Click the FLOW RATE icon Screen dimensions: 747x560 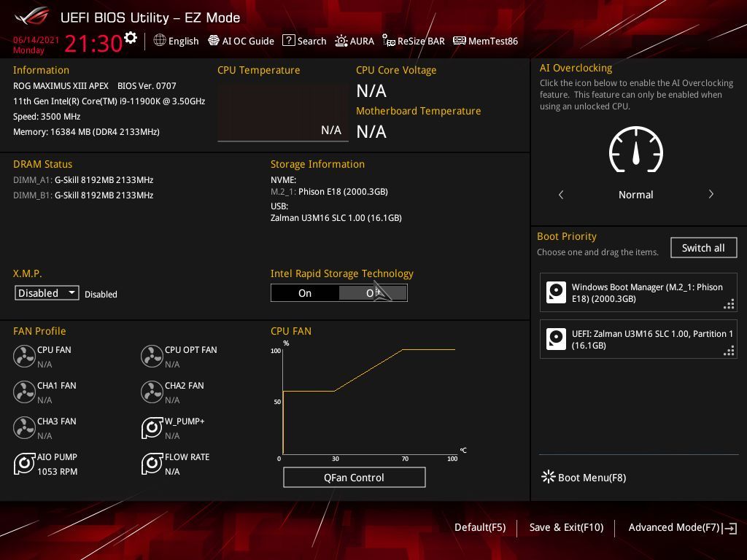point(152,463)
